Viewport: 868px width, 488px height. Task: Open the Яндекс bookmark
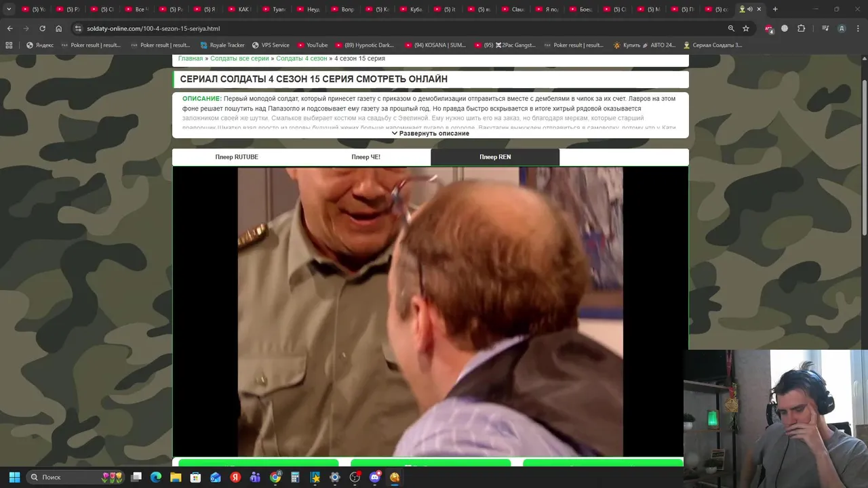(40, 45)
